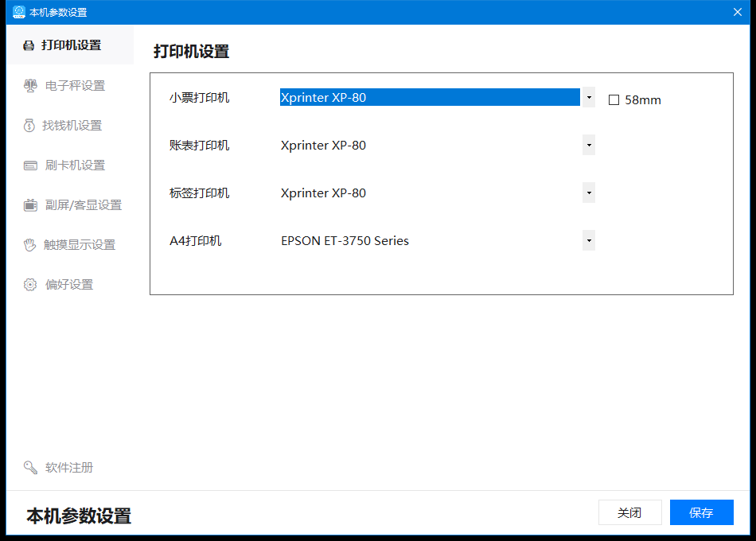Click the 关闭 button
This screenshot has width=756, height=541.
(630, 512)
